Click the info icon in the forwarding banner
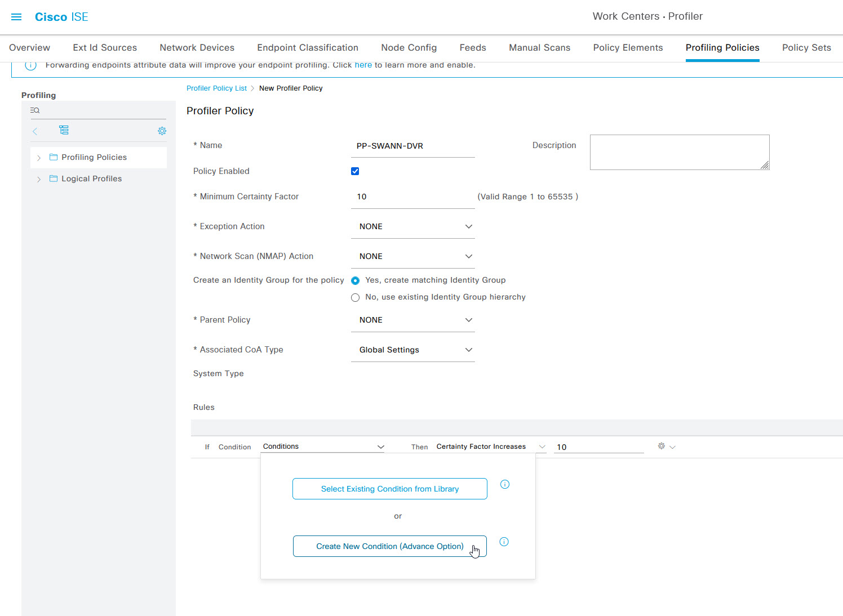 click(x=31, y=65)
